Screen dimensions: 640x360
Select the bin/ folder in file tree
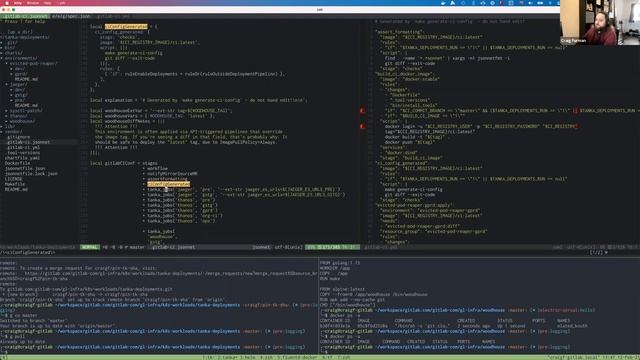coord(10,48)
